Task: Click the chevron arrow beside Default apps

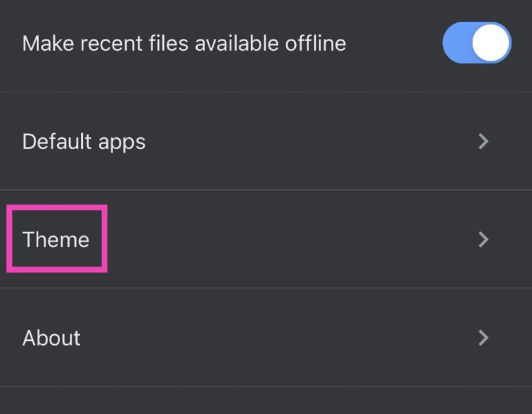Action: coord(483,141)
